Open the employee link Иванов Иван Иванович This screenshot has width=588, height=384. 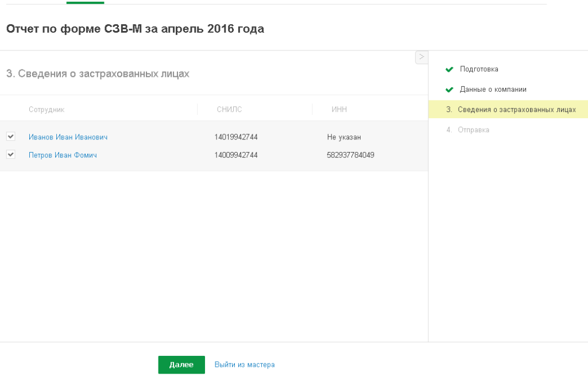[x=68, y=137]
